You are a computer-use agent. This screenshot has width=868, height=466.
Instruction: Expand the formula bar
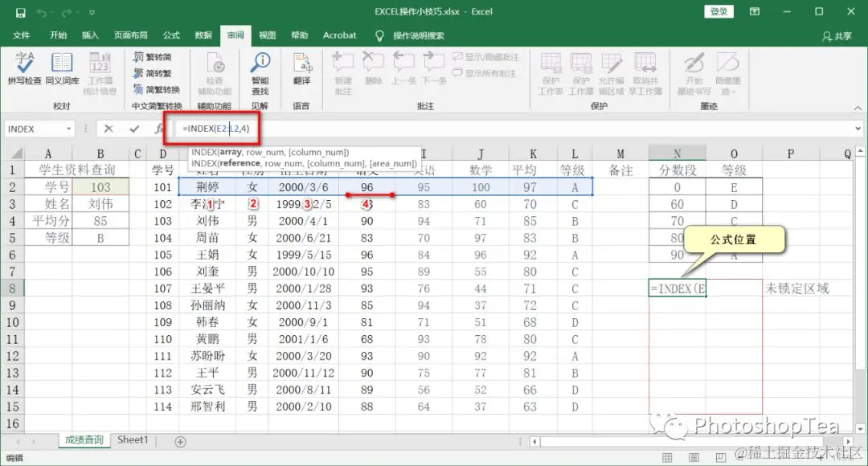point(858,129)
